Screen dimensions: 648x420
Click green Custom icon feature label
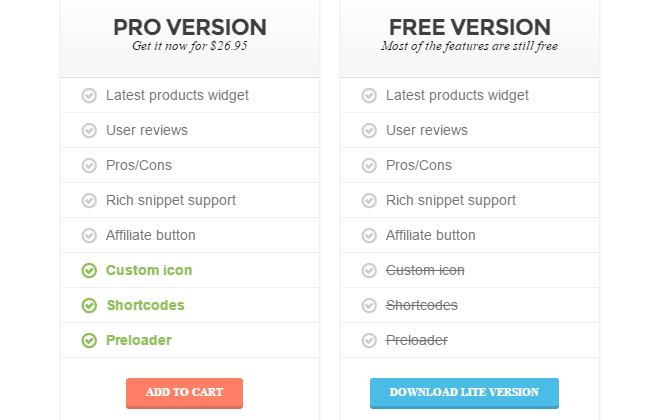[x=149, y=270]
